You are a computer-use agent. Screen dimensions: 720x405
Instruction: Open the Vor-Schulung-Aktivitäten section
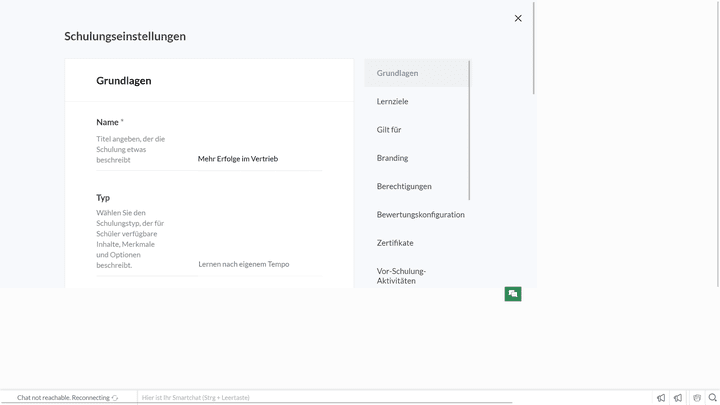pyautogui.click(x=401, y=276)
